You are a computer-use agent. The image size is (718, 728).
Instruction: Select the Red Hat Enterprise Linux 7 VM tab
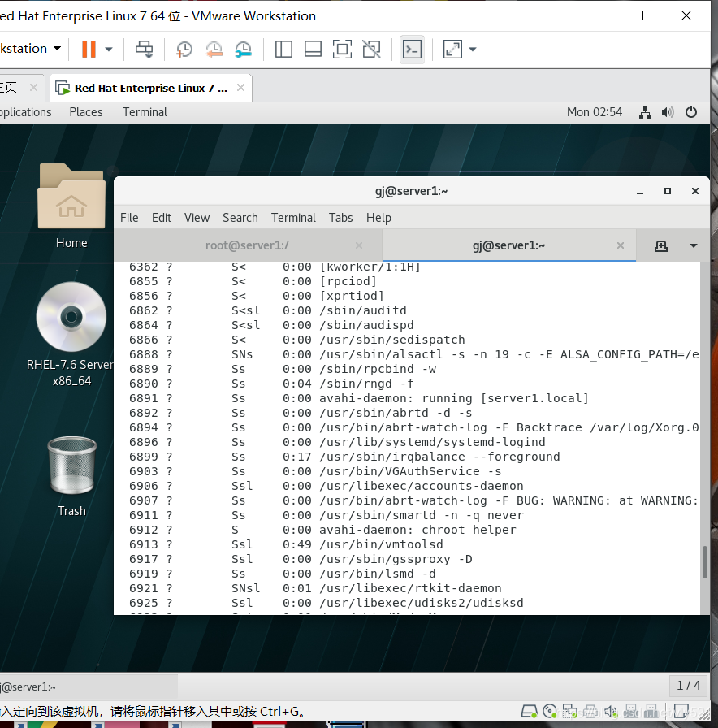pyautogui.click(x=151, y=88)
